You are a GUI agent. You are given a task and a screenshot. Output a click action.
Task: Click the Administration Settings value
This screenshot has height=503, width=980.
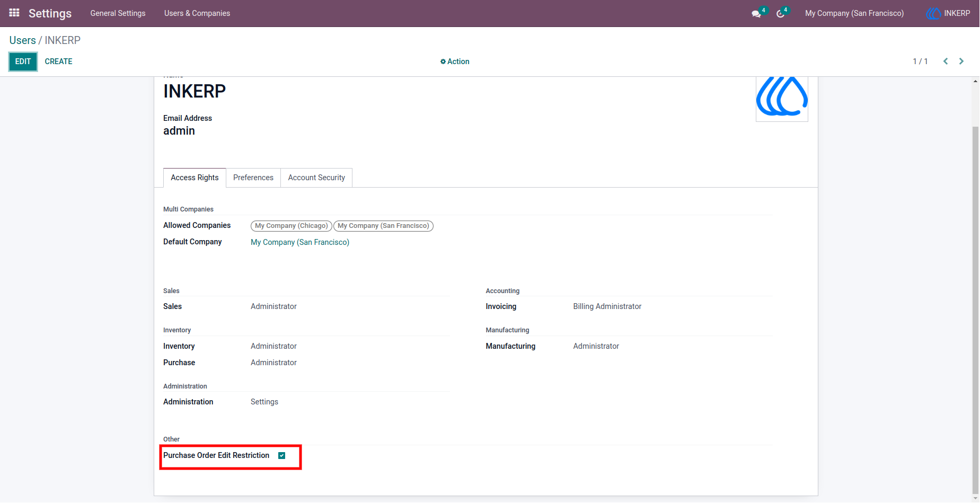click(264, 402)
